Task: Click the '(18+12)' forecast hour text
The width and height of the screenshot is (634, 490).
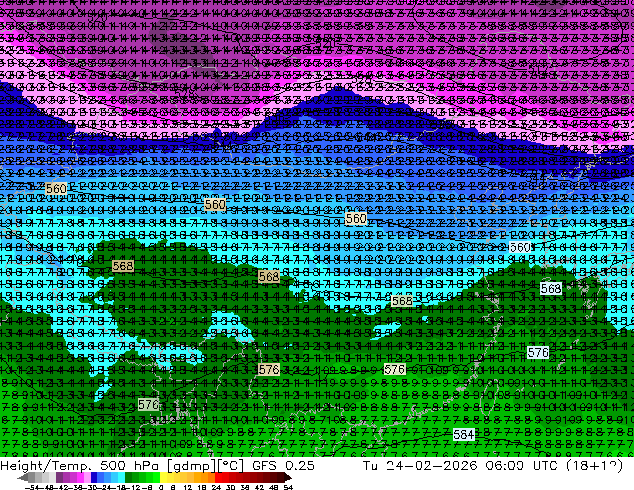Action: (x=594, y=466)
